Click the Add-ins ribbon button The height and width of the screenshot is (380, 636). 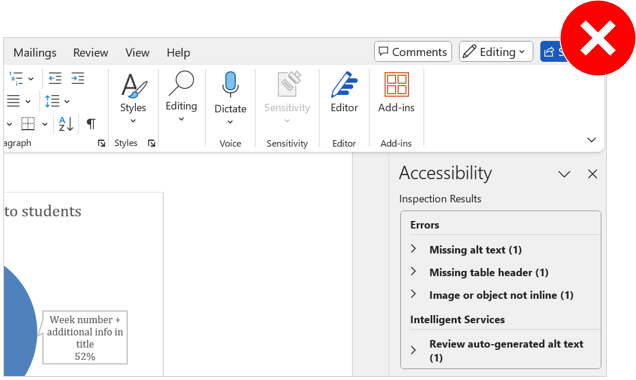click(396, 92)
